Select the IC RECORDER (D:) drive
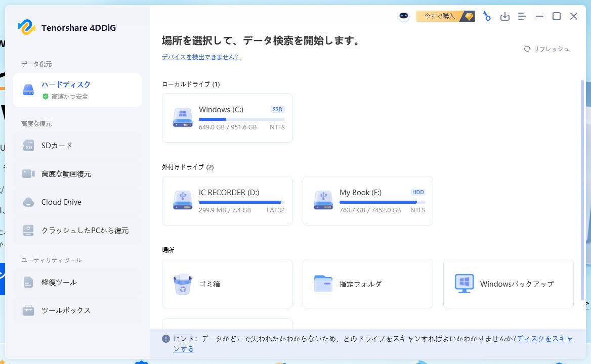The height and width of the screenshot is (364, 591). click(227, 201)
